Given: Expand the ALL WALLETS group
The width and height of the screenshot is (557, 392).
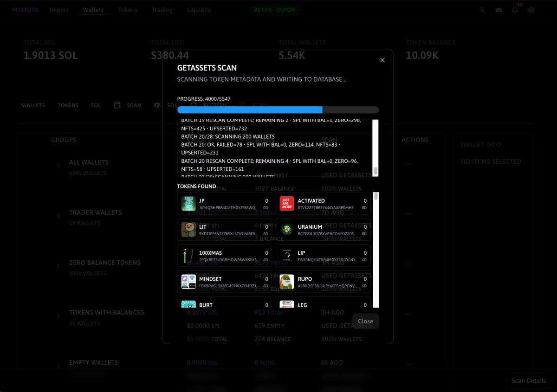Looking at the screenshot, I should [58, 166].
